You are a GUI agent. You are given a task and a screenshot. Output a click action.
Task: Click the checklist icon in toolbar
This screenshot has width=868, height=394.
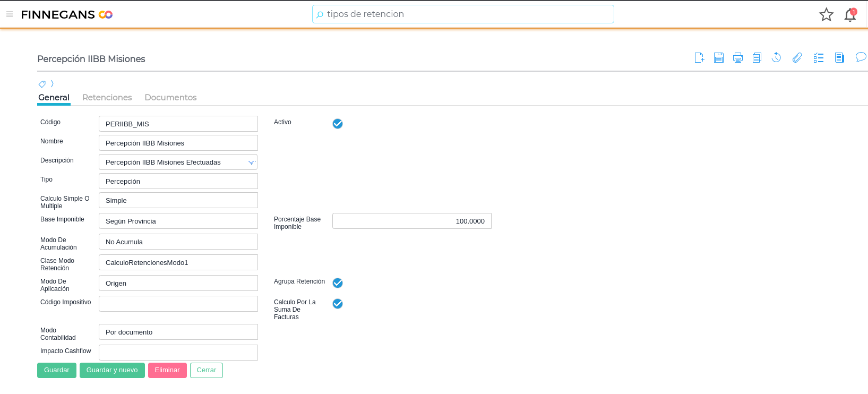(x=819, y=58)
